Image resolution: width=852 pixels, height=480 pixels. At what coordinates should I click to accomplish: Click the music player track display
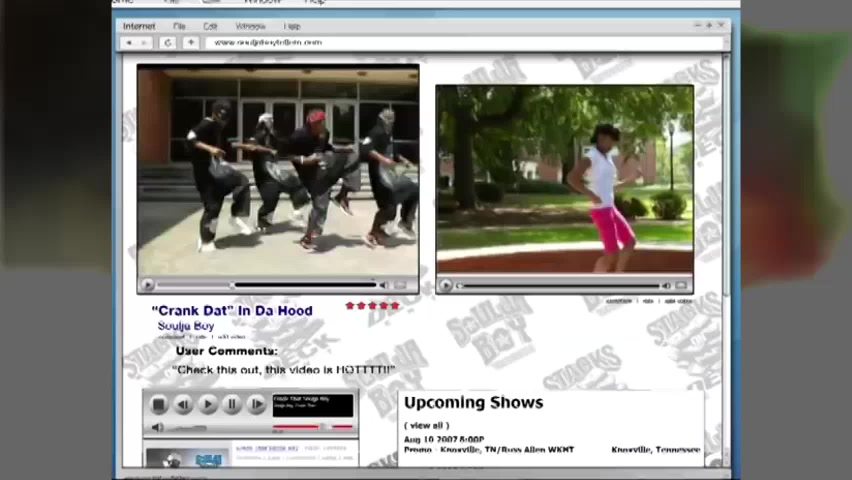(x=312, y=406)
